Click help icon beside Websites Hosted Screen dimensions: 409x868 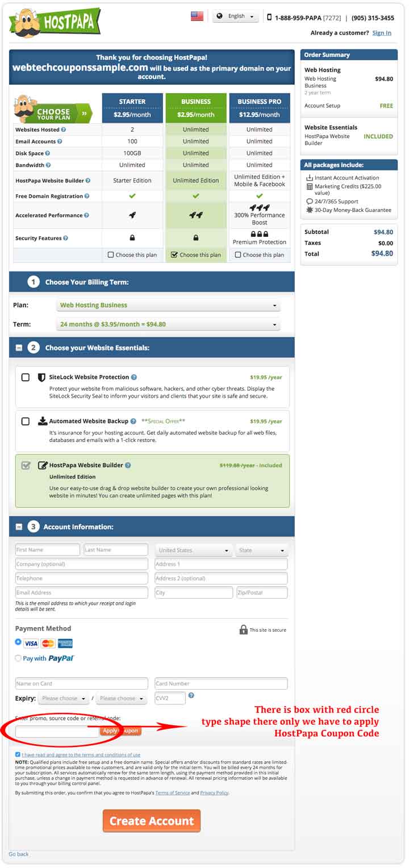[64, 130]
